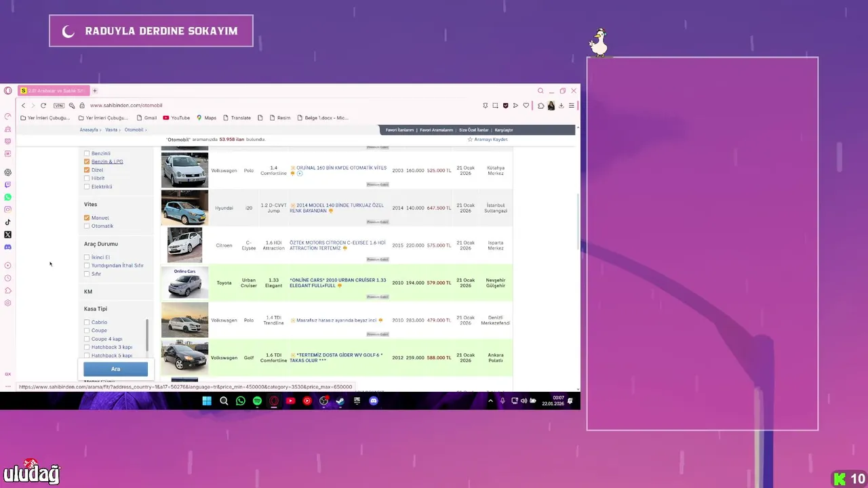Open a new tab with the plus button

(x=95, y=91)
